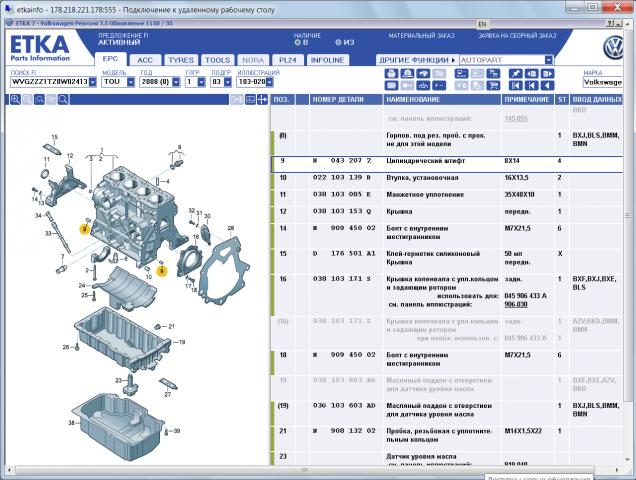Click the yellow 9 callout left of the block
Image resolution: width=636 pixels, height=480 pixels.
(x=84, y=229)
